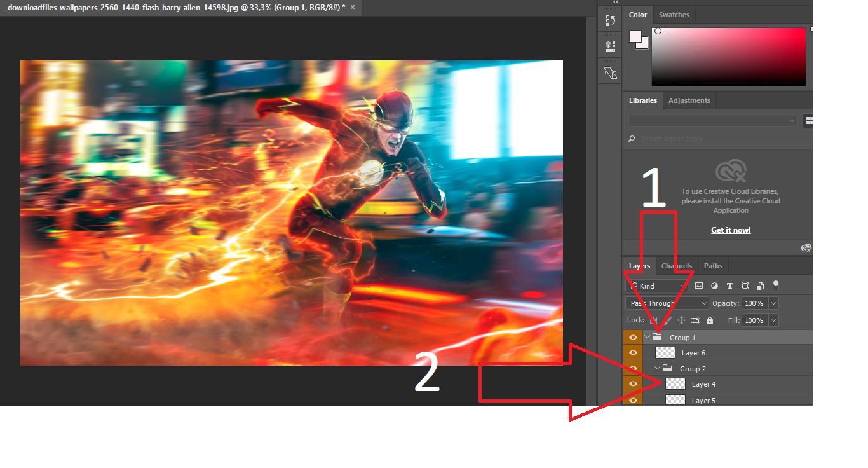Viewport: 868px width, 468px height.
Task: Open the cube-shaped panel icon in dock
Action: coord(610,46)
